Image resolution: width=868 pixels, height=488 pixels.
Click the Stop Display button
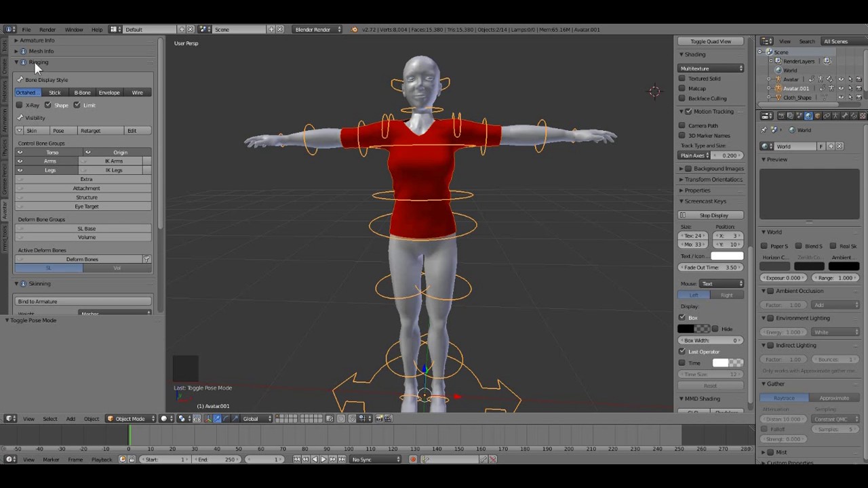tap(711, 215)
